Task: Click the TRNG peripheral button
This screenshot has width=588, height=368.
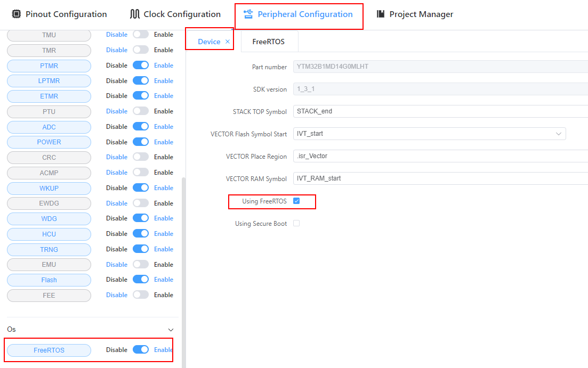Action: pos(49,250)
